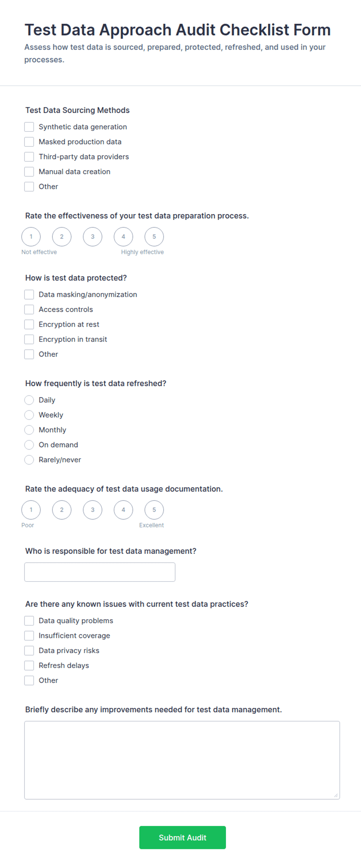
Task: Focus improvements description text area
Action: coord(182,760)
